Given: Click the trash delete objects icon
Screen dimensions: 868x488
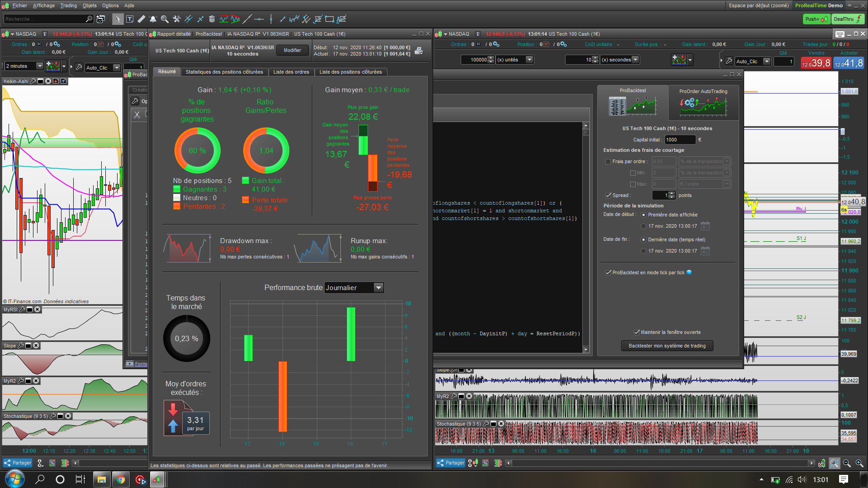Looking at the screenshot, I should (212, 19).
